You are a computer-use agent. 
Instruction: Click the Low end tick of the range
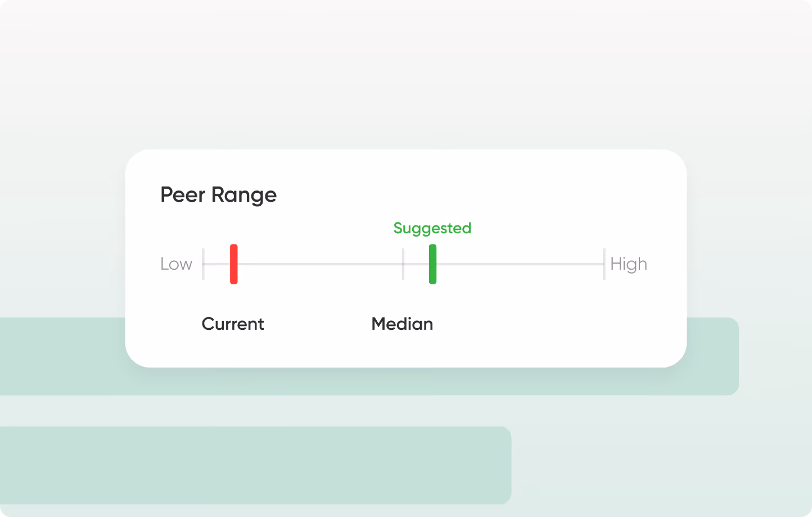tap(203, 264)
